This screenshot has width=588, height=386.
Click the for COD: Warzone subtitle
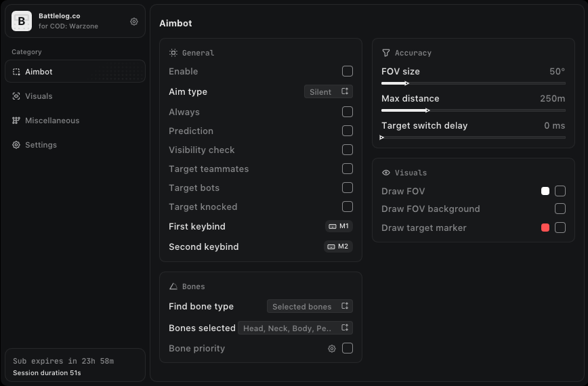(x=68, y=26)
